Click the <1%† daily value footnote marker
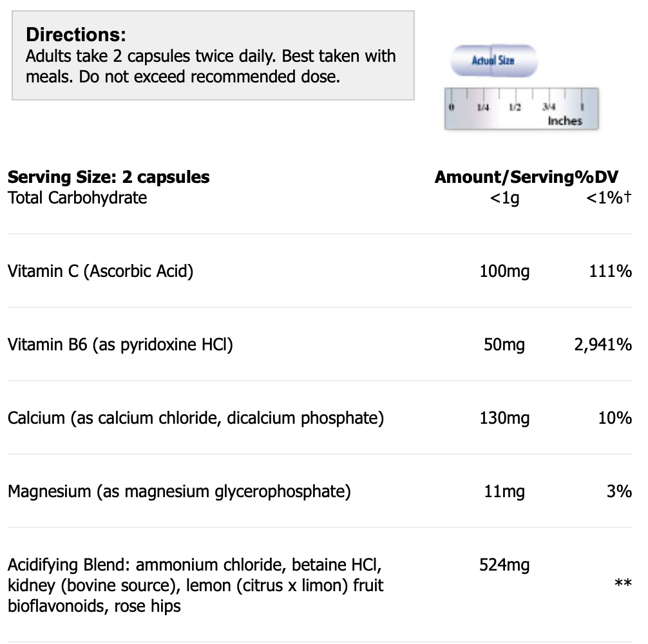Image resolution: width=648 pixels, height=644 pixels. tap(608, 198)
